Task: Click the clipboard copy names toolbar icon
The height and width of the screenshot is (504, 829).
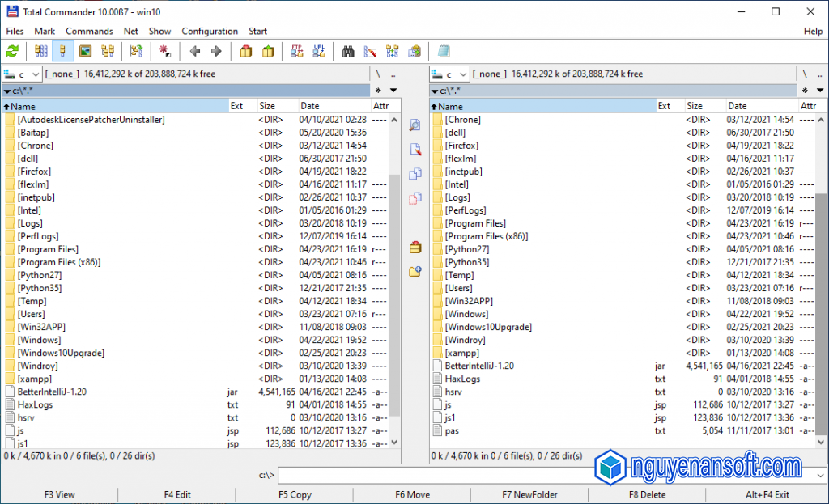Action: (x=414, y=51)
